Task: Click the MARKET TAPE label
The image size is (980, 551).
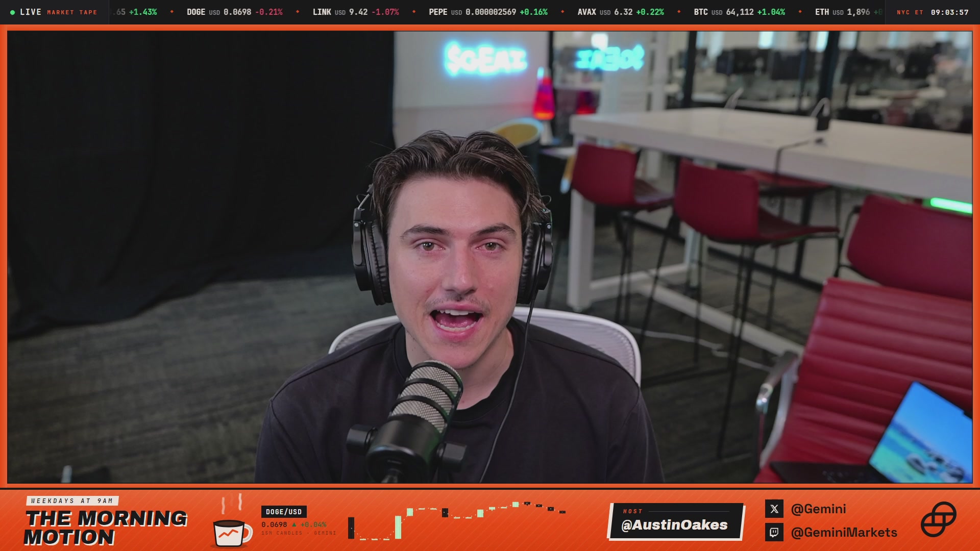Action: [x=72, y=12]
